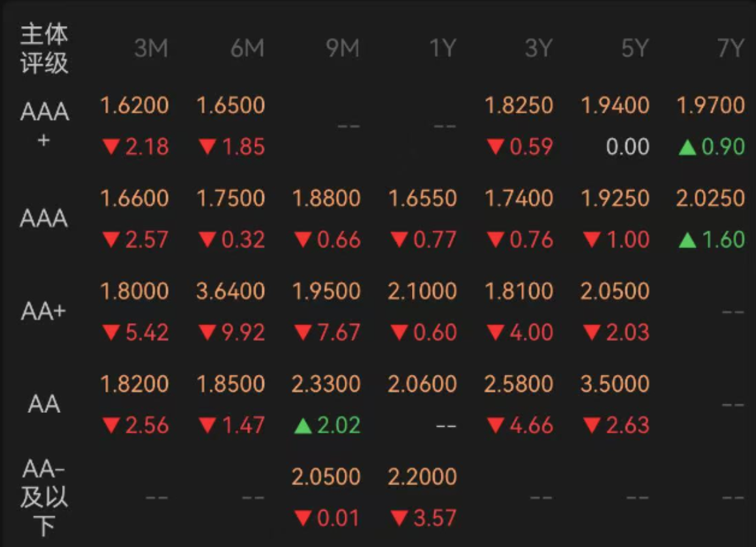Select the 5Y maturity column header

pos(635,48)
